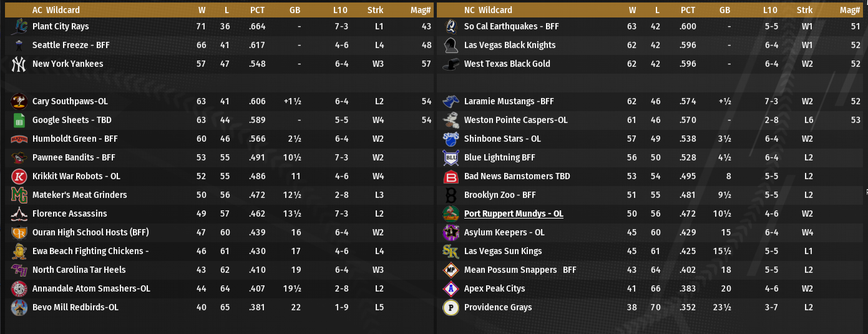Click the Las Vegas Sun Kings logo
868x334 pixels.
[x=451, y=251]
